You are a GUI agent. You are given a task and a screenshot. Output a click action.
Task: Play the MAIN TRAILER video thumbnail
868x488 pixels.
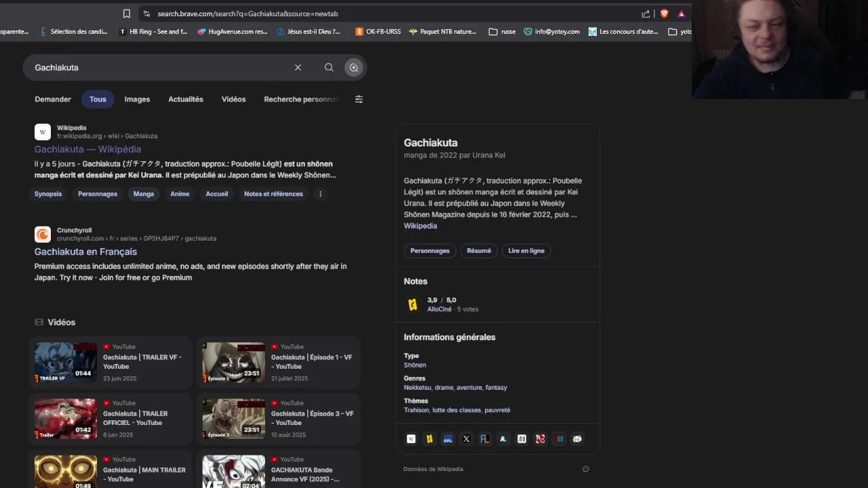(66, 472)
